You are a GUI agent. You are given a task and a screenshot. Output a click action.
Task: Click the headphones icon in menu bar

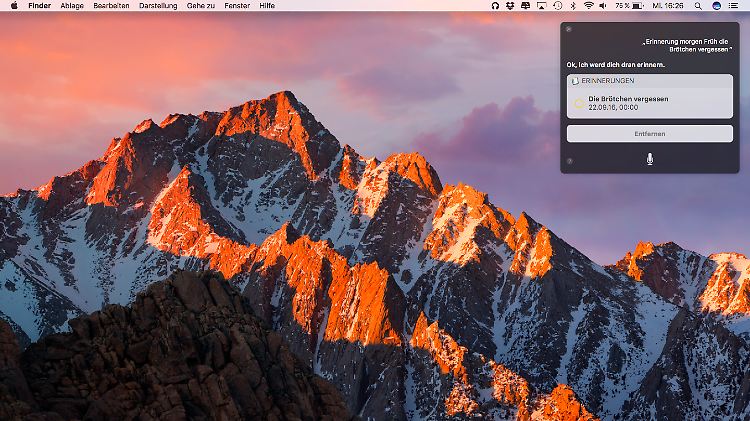[495, 6]
